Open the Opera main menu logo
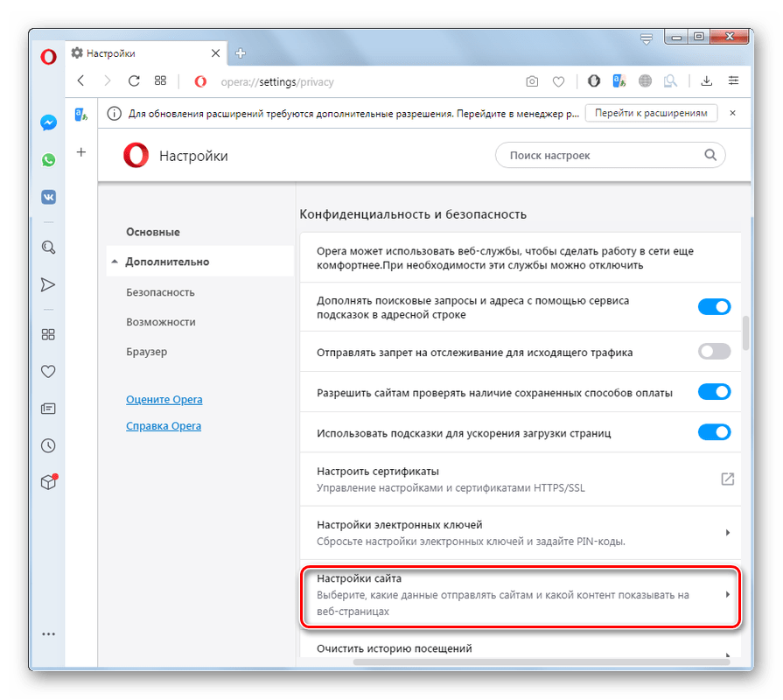783x700 pixels. pyautogui.click(x=48, y=56)
